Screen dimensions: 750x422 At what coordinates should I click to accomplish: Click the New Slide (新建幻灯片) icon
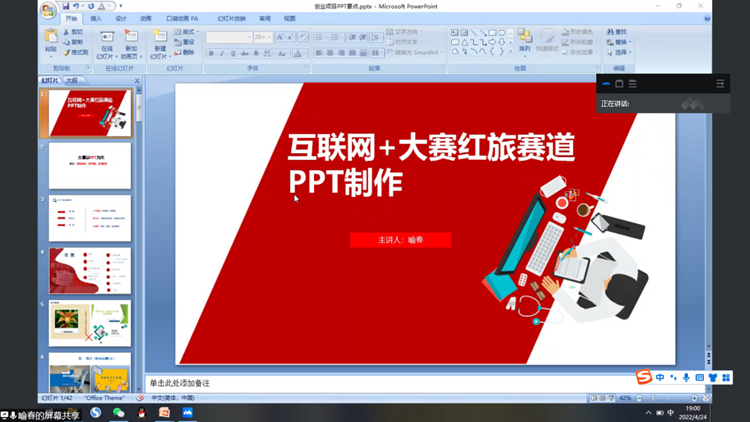click(x=160, y=40)
